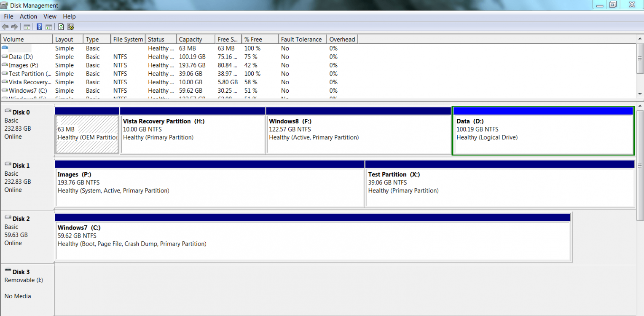Open the Settings toolbar icon with gear
The image size is (644, 316).
click(x=71, y=27)
